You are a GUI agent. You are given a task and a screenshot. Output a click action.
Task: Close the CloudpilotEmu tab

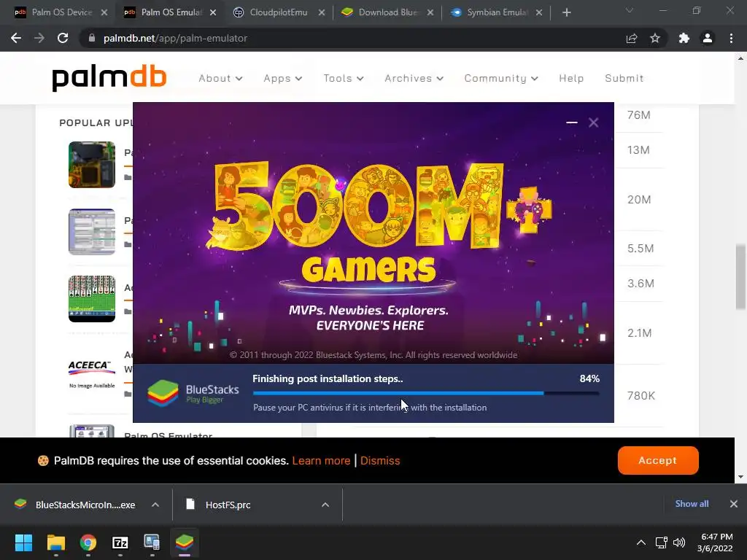click(x=322, y=12)
